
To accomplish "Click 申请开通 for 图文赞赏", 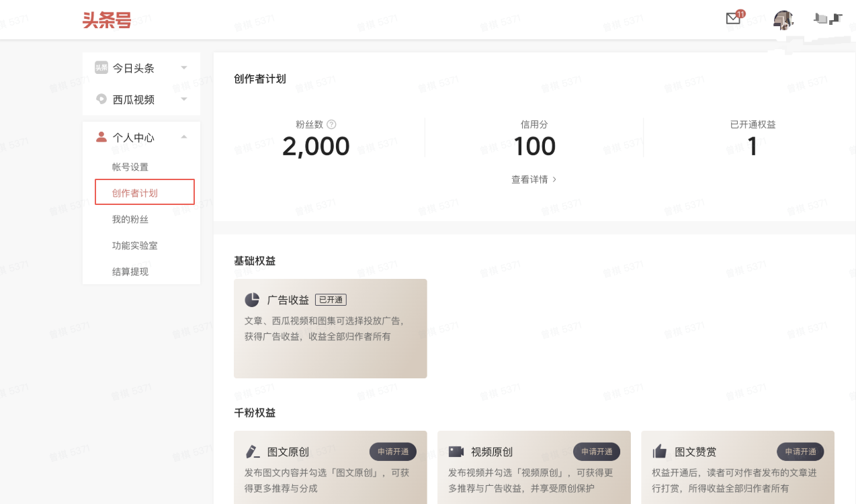I will (800, 452).
